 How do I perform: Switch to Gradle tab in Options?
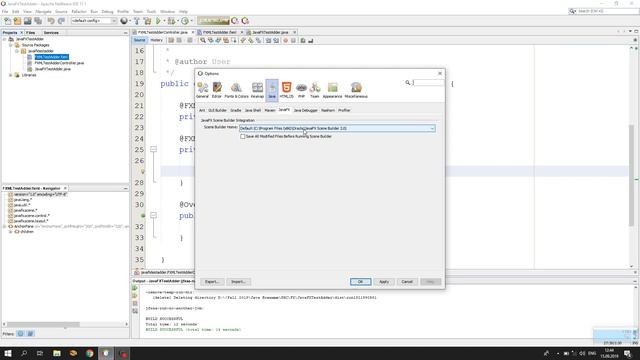coord(236,110)
